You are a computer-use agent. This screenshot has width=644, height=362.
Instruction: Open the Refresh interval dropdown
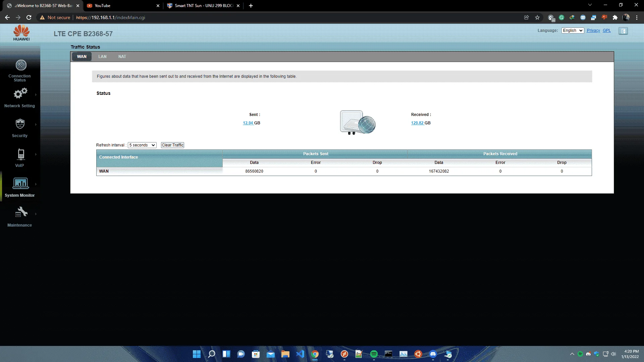click(142, 145)
